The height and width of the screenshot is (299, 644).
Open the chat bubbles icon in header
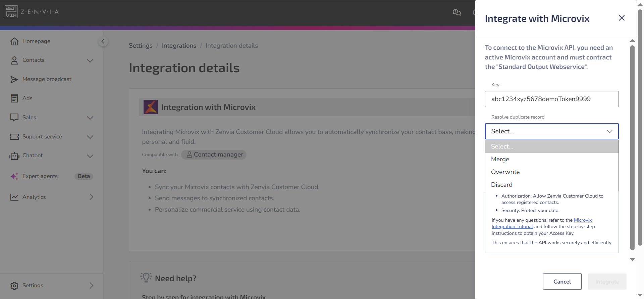pyautogui.click(x=457, y=12)
